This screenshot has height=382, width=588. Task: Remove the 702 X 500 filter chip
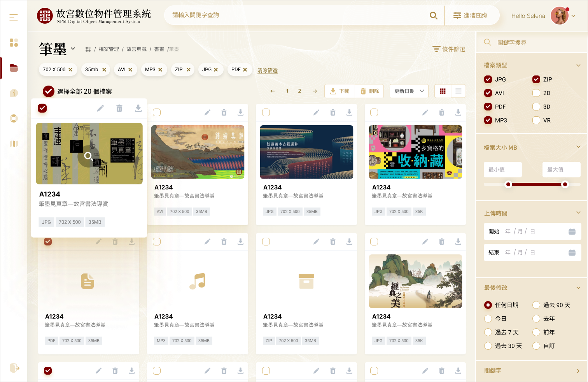(70, 70)
